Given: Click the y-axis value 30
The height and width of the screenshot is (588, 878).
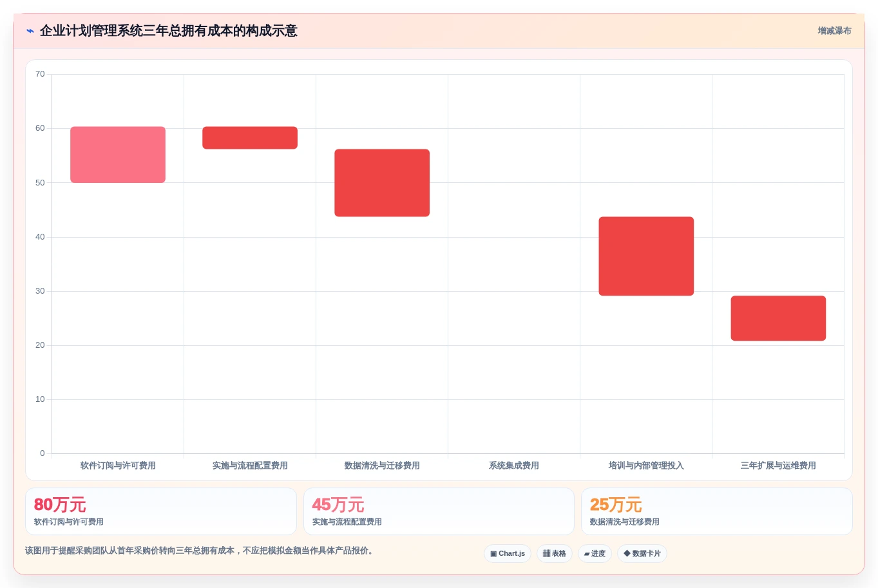Looking at the screenshot, I should (x=40, y=291).
